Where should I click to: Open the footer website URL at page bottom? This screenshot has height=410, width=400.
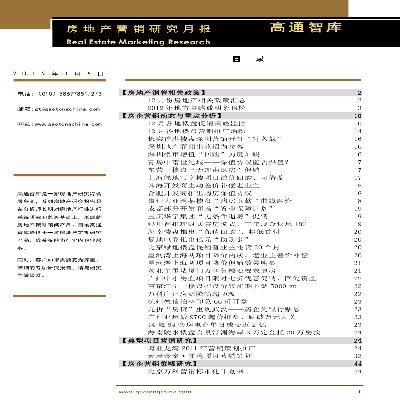point(155,392)
